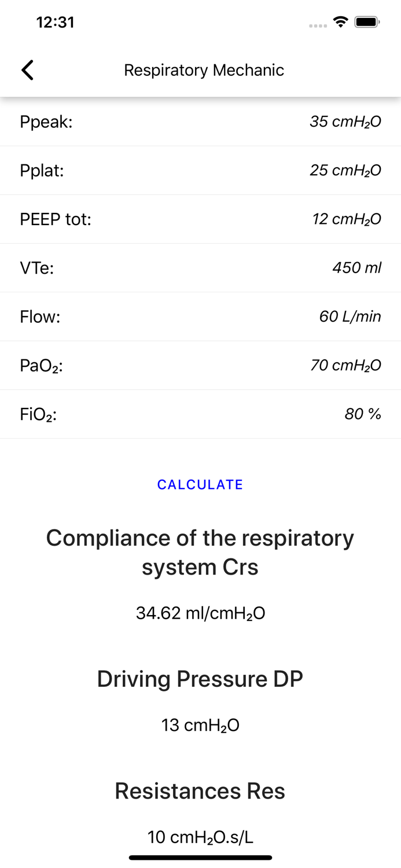This screenshot has width=401, height=868.
Task: Tap the clock showing 12:31
Action: click(56, 22)
